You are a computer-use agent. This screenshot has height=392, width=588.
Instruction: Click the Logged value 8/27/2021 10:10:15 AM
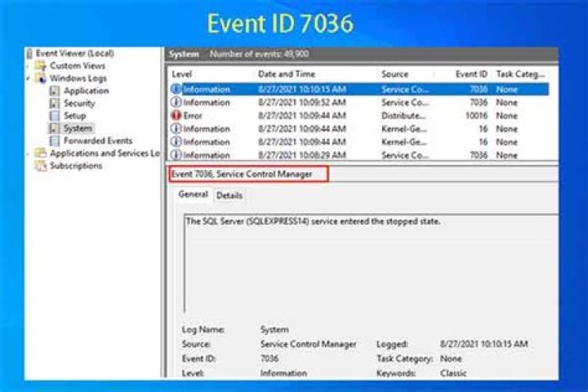click(x=483, y=344)
